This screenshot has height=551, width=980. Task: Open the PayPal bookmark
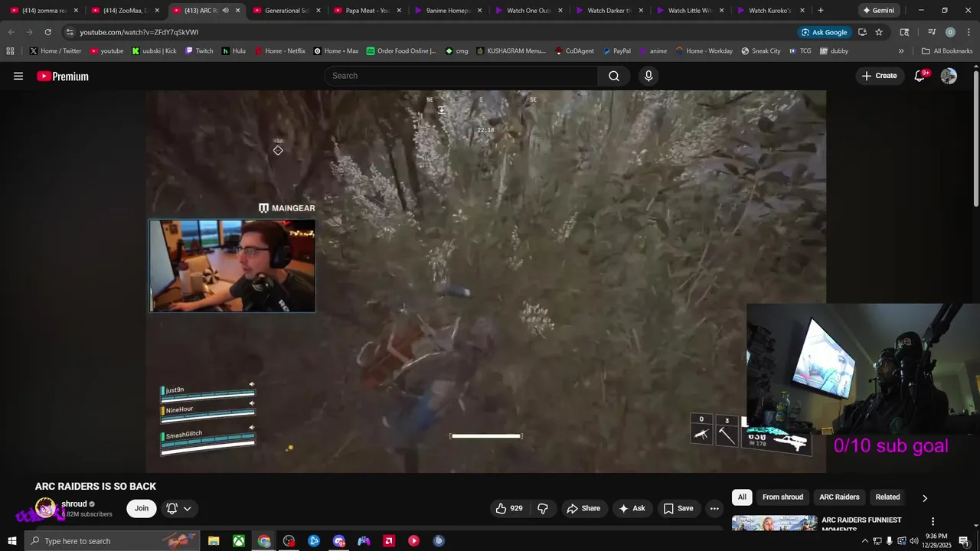tap(616, 51)
